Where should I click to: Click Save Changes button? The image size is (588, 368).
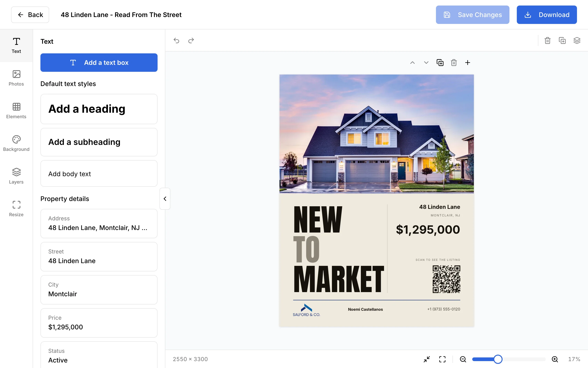coord(472,14)
